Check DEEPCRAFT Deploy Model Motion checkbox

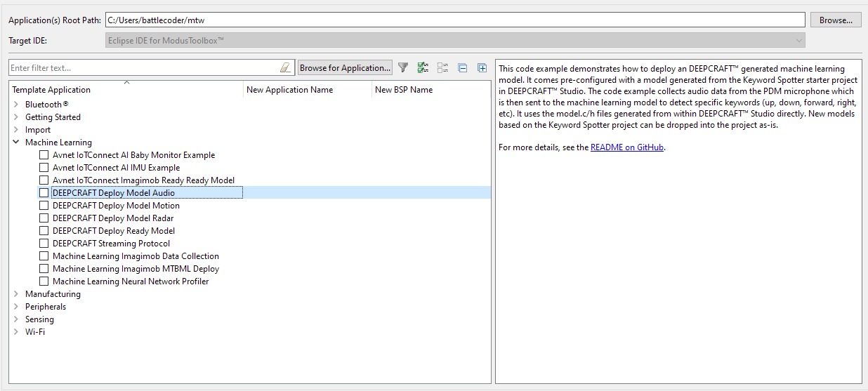point(44,206)
